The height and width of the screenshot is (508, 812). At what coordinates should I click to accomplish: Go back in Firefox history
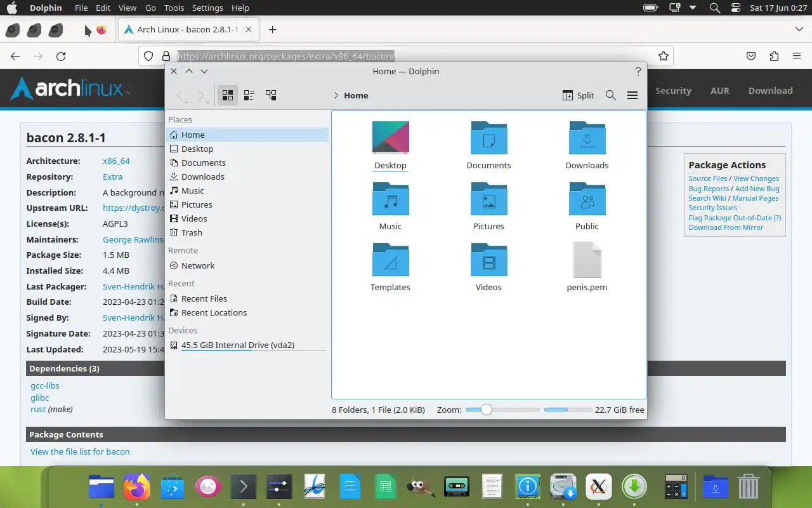coord(15,56)
